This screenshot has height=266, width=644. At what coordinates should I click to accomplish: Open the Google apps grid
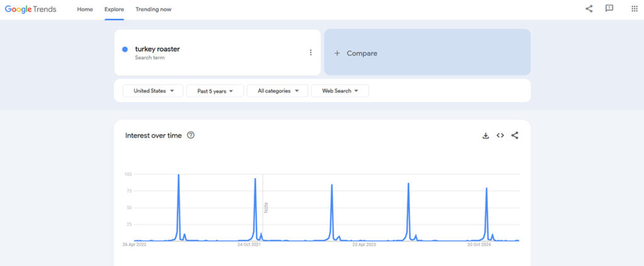tap(634, 9)
